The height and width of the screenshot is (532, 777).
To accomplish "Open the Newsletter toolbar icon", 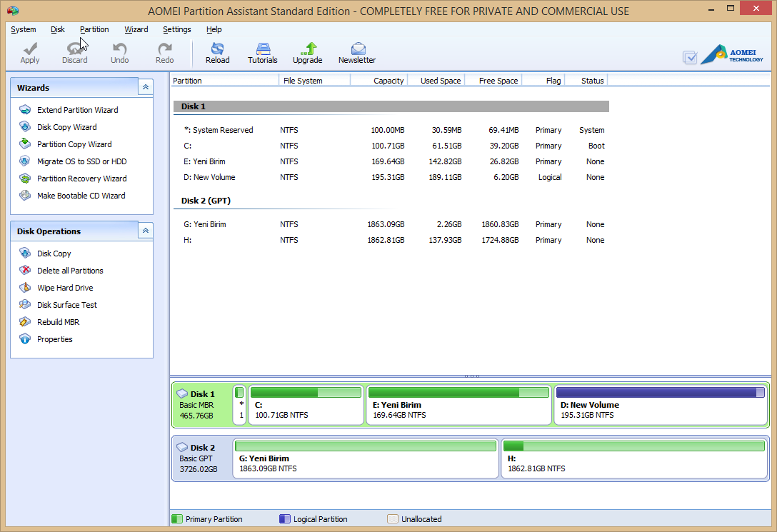I will 357,53.
